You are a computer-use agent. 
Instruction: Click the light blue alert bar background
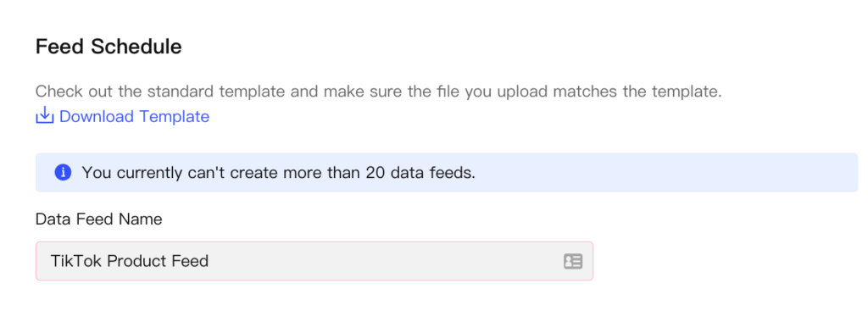[x=665, y=173]
